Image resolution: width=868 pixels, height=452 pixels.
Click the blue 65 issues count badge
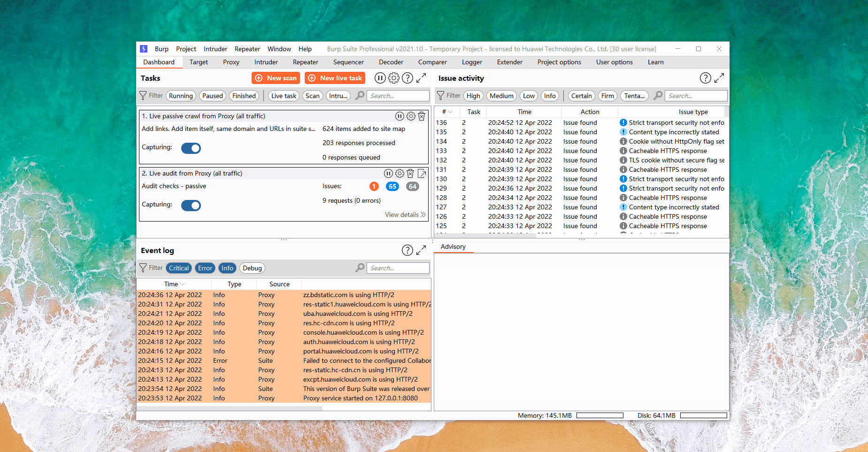pyautogui.click(x=392, y=186)
